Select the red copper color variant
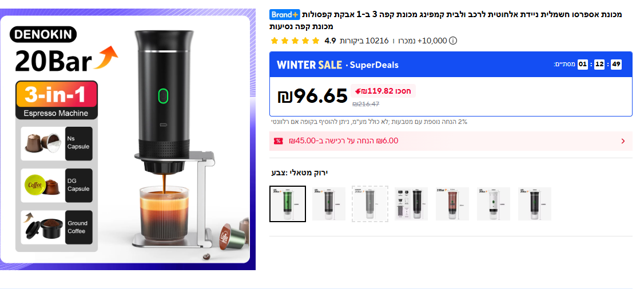 point(452,204)
